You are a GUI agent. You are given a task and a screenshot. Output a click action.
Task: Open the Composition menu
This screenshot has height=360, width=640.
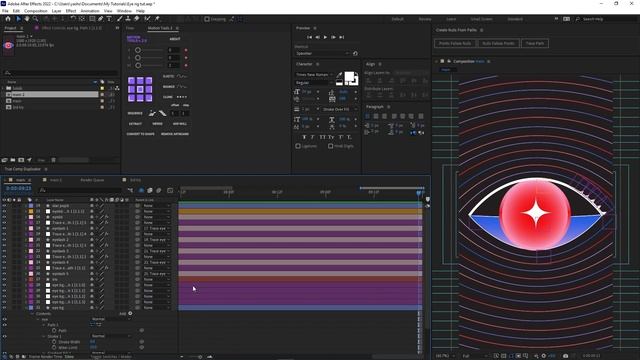point(36,11)
